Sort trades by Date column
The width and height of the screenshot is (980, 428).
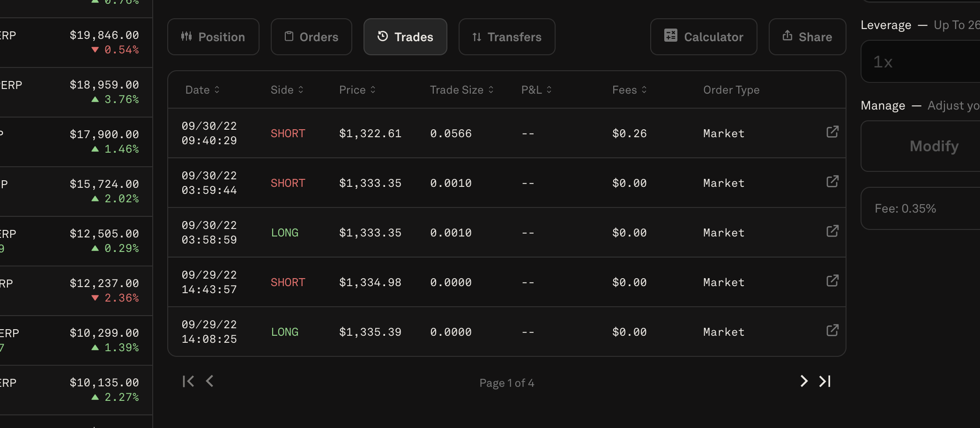(x=202, y=90)
